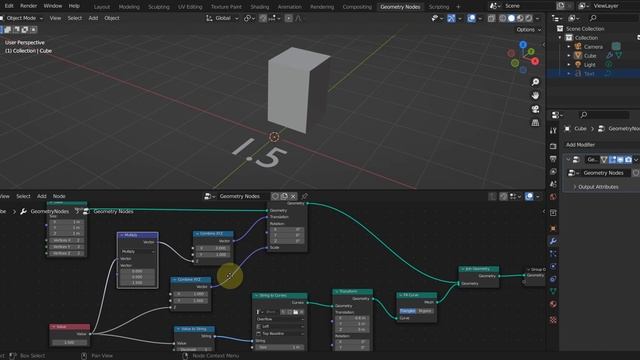Toggle modifier edit mode display button
640x360 pixels.
click(613, 160)
